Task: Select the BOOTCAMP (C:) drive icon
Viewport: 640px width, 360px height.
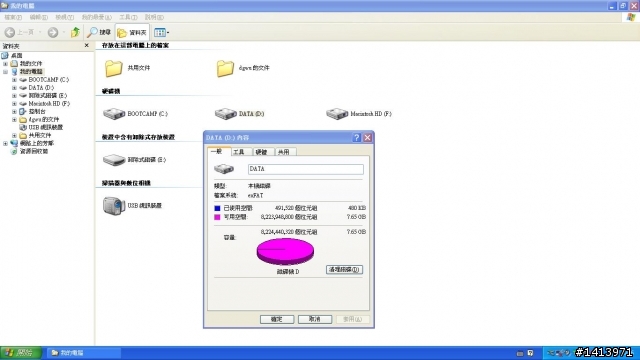Action: pyautogui.click(x=114, y=113)
